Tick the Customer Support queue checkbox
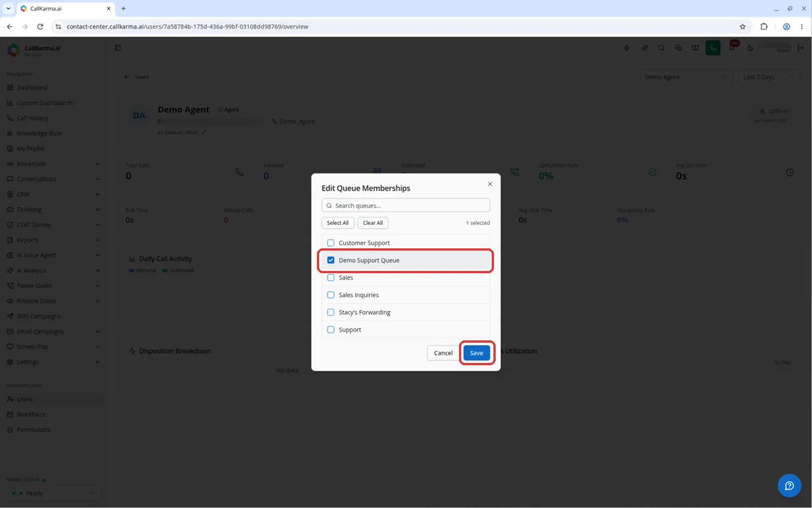This screenshot has width=812, height=508. (x=331, y=243)
